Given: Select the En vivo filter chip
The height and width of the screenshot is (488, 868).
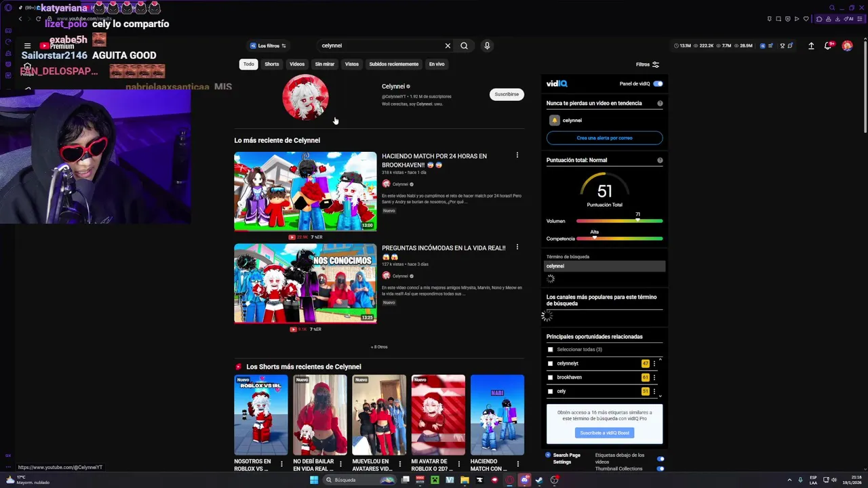Looking at the screenshot, I should click(437, 64).
